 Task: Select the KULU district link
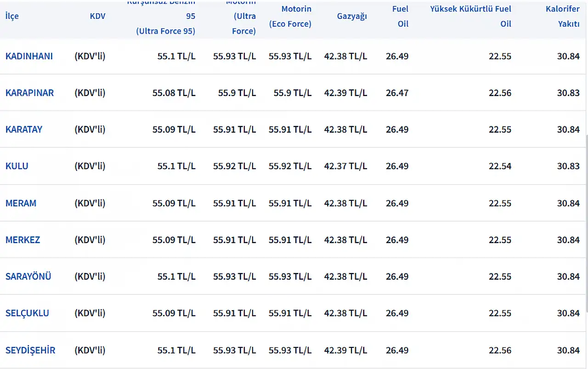[17, 166]
